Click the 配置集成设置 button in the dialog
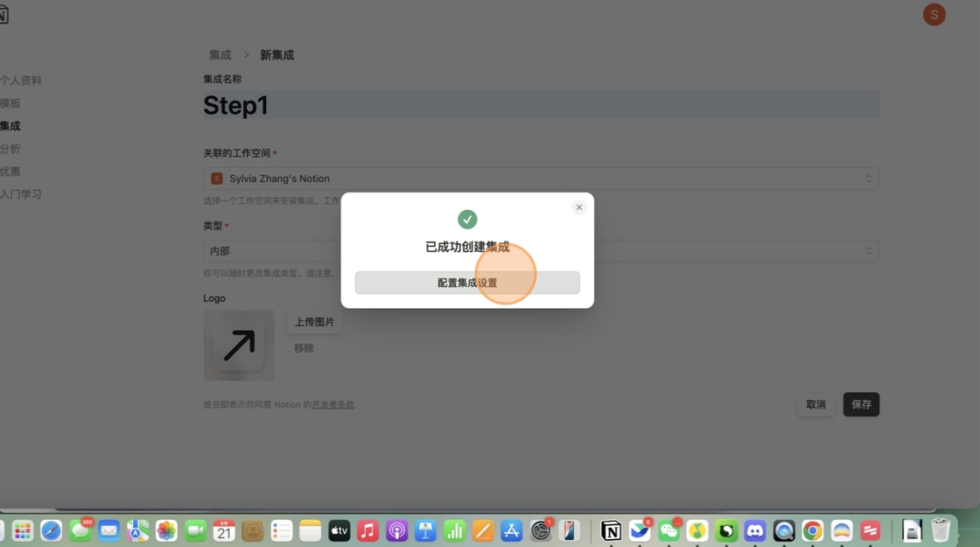 click(x=467, y=283)
